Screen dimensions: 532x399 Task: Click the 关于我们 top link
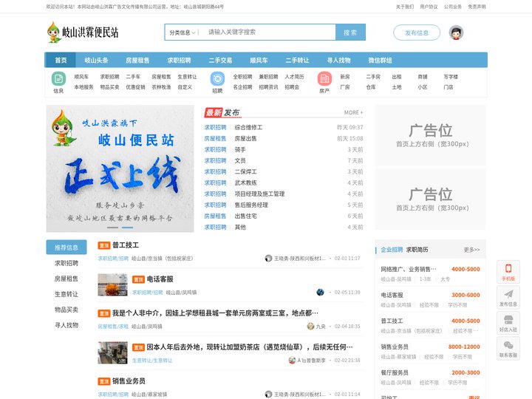point(404,7)
